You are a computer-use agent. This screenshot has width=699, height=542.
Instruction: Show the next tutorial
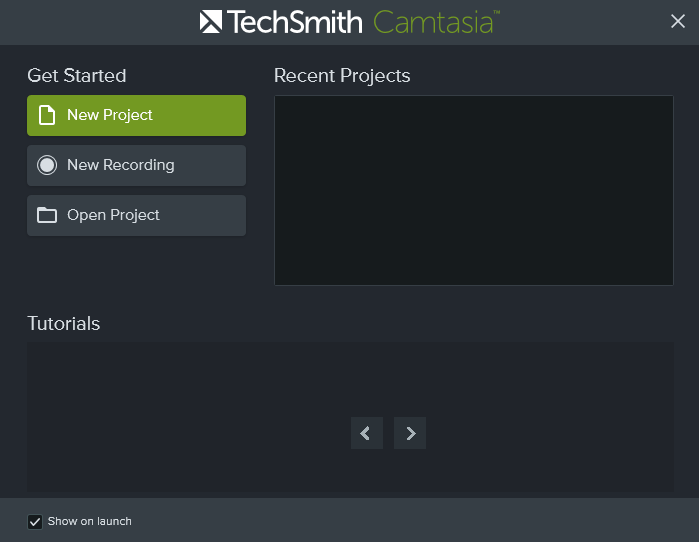click(410, 433)
